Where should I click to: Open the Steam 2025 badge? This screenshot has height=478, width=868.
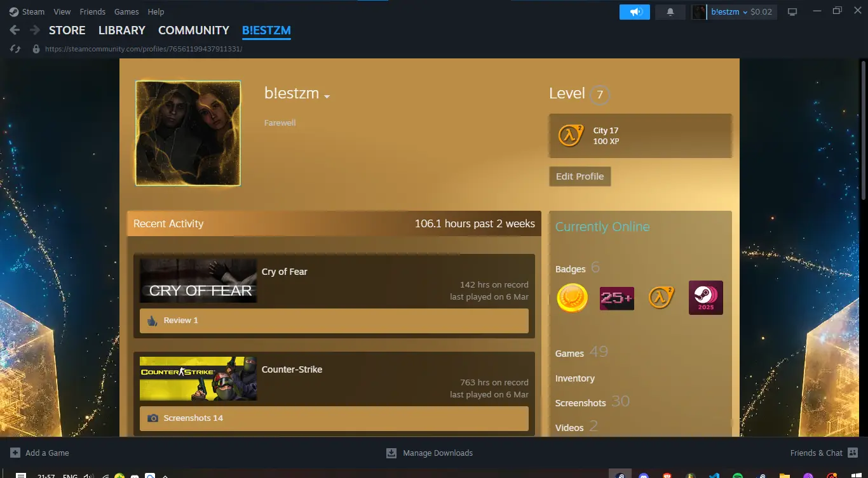click(x=706, y=298)
